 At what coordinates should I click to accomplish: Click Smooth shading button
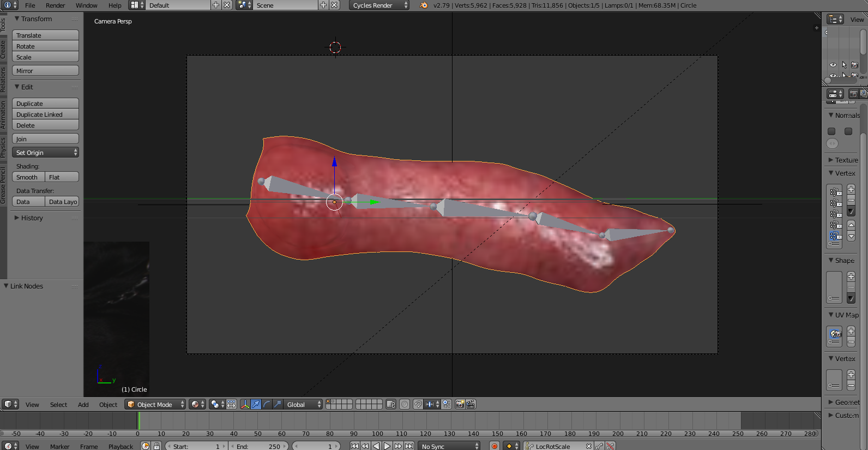[x=28, y=177]
